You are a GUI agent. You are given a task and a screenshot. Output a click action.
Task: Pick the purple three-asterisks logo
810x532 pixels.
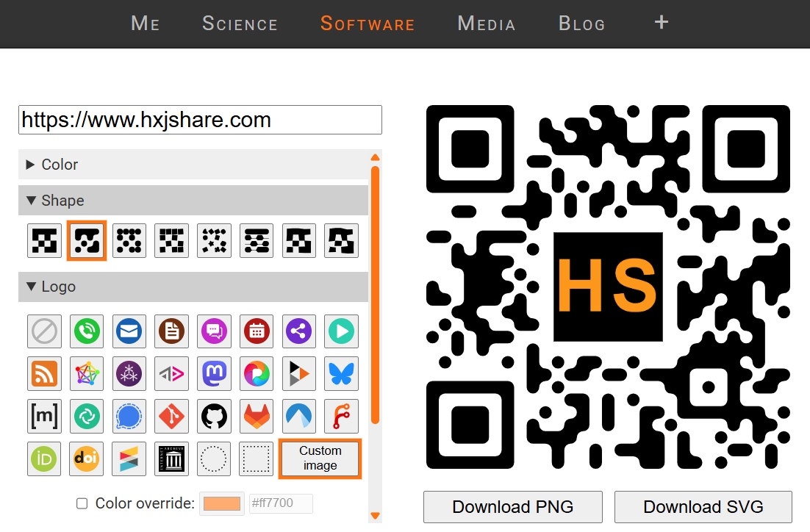(129, 373)
